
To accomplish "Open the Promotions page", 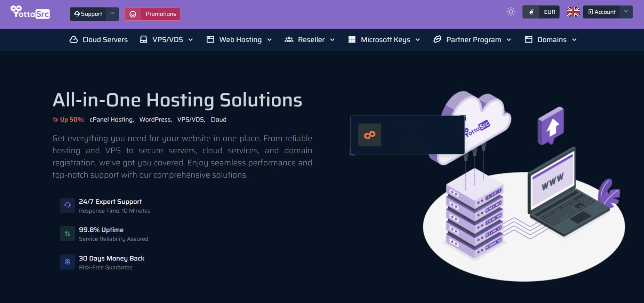I will point(161,14).
